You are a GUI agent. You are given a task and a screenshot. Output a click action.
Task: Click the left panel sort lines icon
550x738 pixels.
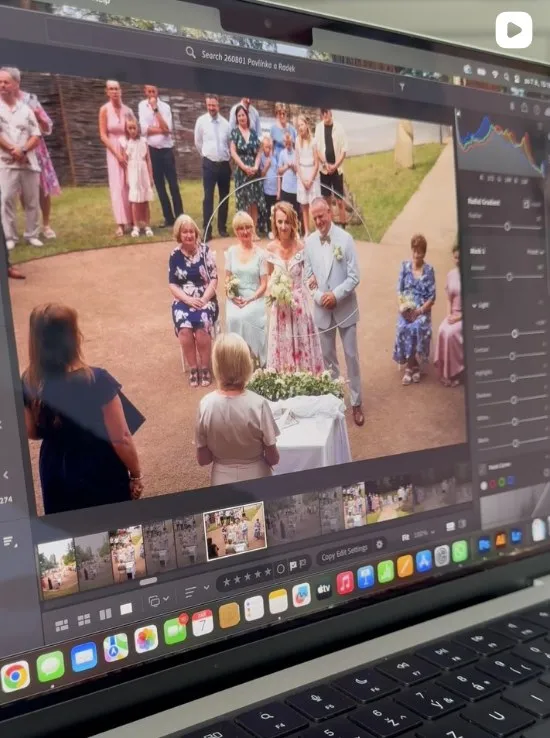8,541
